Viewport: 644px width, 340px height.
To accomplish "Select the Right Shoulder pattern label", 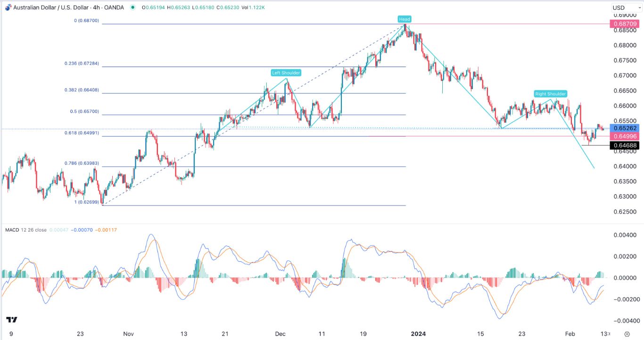I will [551, 94].
